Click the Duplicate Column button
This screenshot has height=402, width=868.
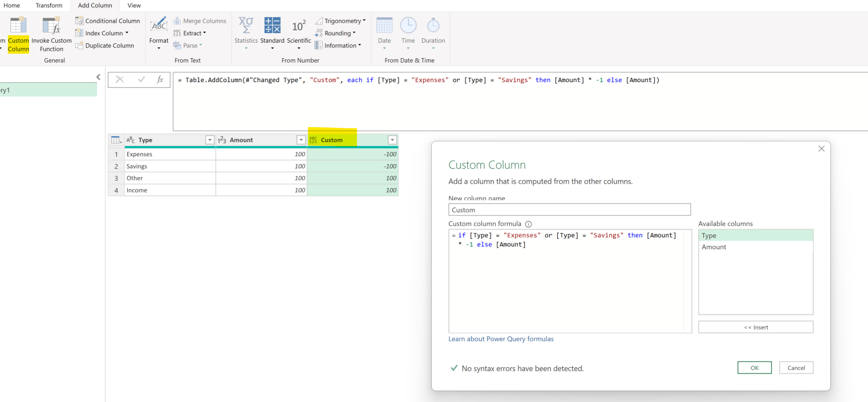point(105,46)
